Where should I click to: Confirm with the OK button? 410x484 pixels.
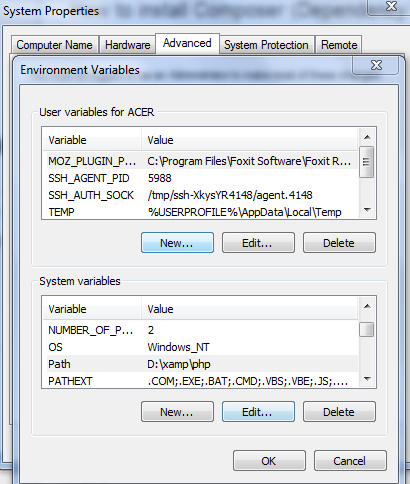click(x=269, y=461)
